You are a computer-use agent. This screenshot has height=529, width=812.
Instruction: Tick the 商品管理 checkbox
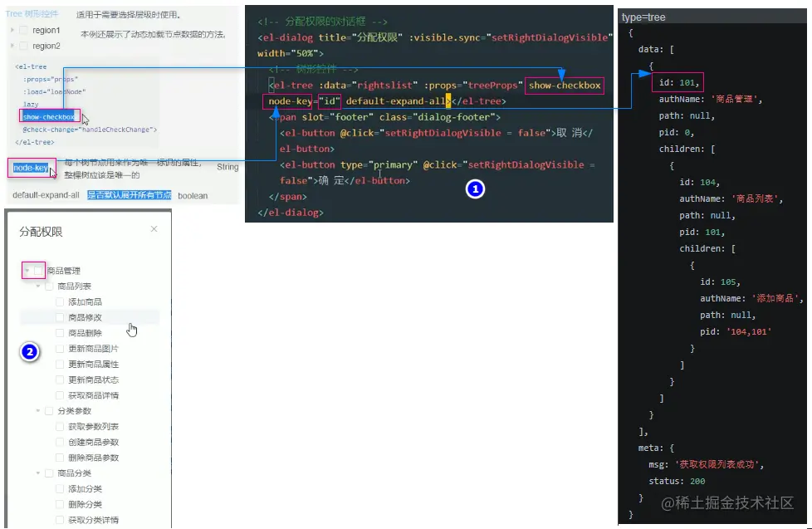coord(38,271)
